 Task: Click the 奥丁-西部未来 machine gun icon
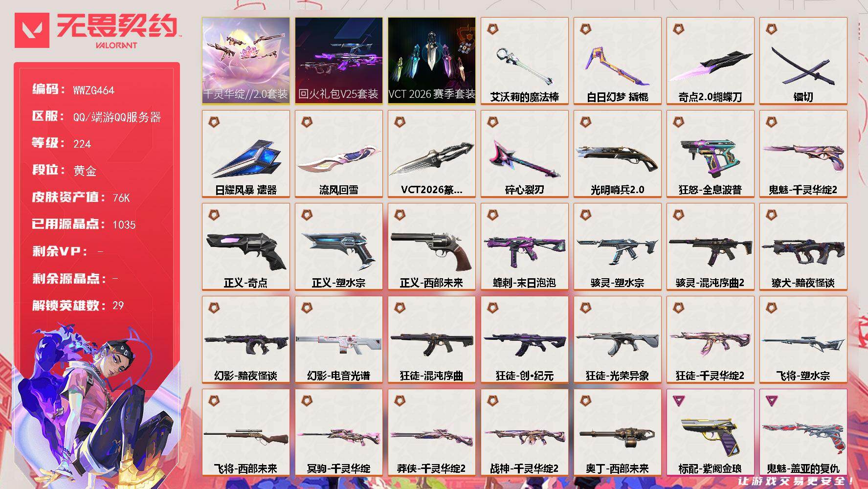click(x=617, y=435)
